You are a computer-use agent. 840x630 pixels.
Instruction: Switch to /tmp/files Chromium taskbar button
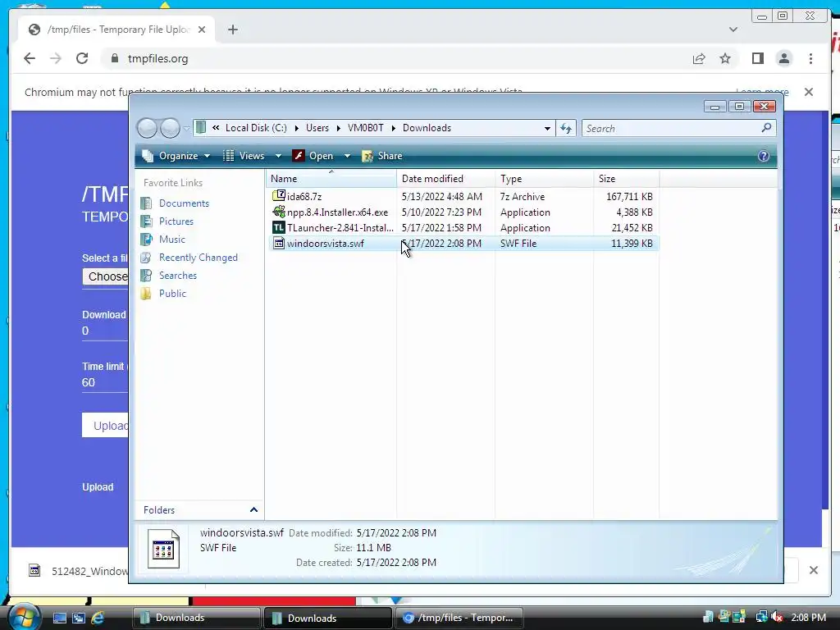click(x=461, y=618)
